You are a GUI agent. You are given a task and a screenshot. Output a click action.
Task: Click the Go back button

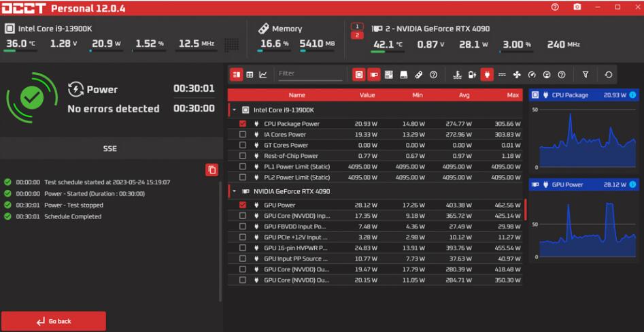[54, 321]
